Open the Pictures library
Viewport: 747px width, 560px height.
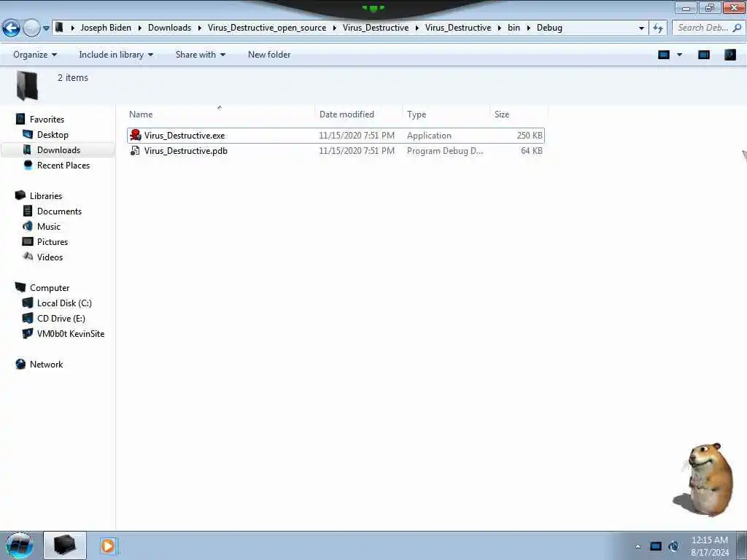pyautogui.click(x=53, y=241)
